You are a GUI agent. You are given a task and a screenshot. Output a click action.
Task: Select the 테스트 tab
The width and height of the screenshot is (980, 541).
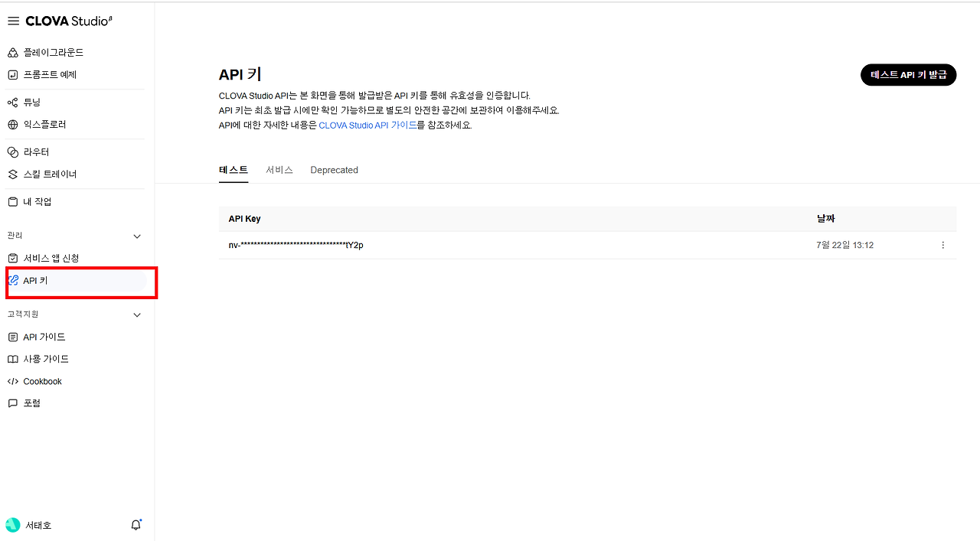click(x=234, y=170)
